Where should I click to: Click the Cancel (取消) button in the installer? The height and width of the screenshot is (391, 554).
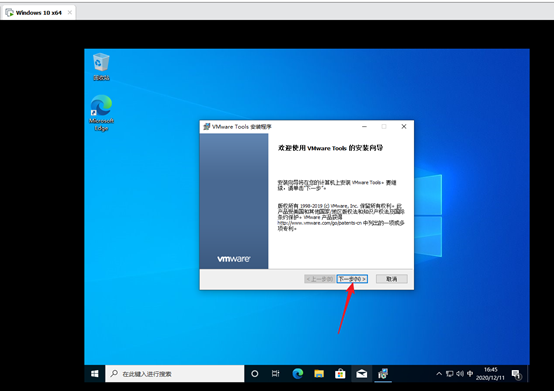point(391,279)
